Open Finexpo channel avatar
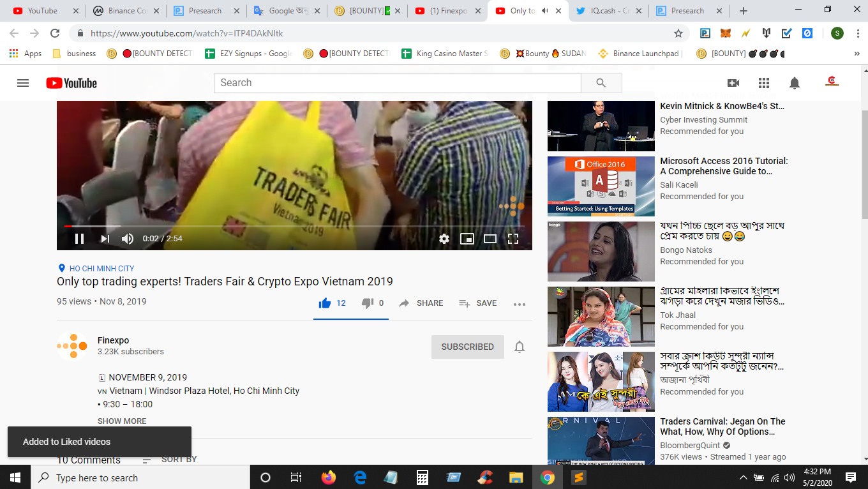This screenshot has height=489, width=868. pos(72,346)
